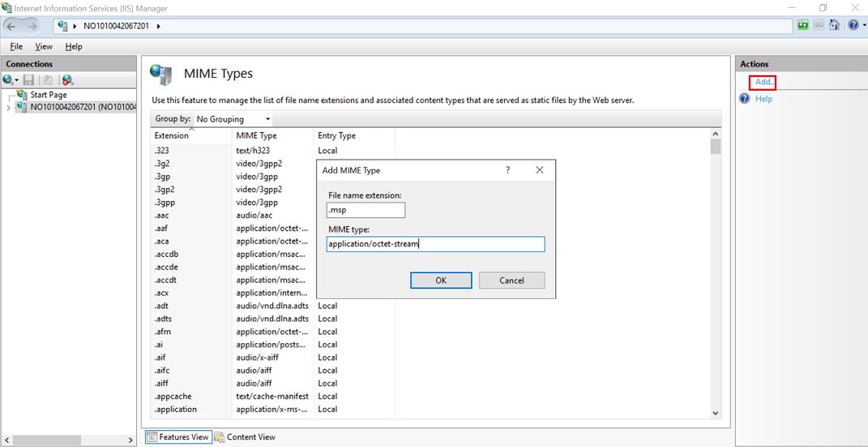Click the File name extension input field

pyautogui.click(x=366, y=210)
